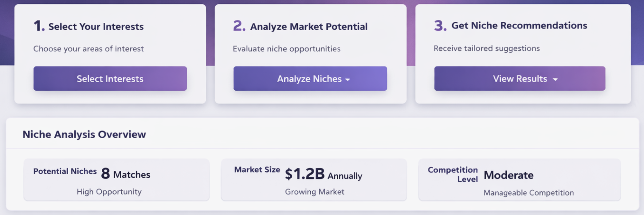644x215 pixels.
Task: Select the step number 2 marker
Action: (x=239, y=26)
